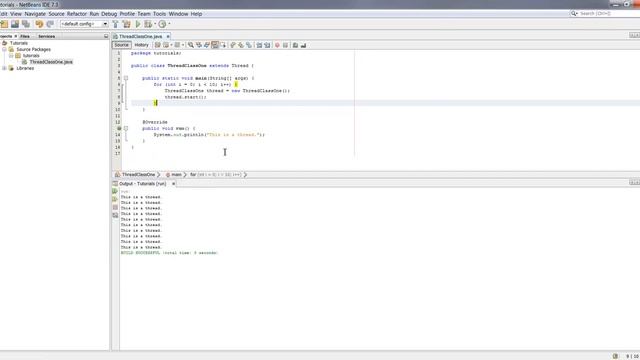
Task: Click ThreadClassOne in the breadcrumb bar
Action: (x=138, y=175)
